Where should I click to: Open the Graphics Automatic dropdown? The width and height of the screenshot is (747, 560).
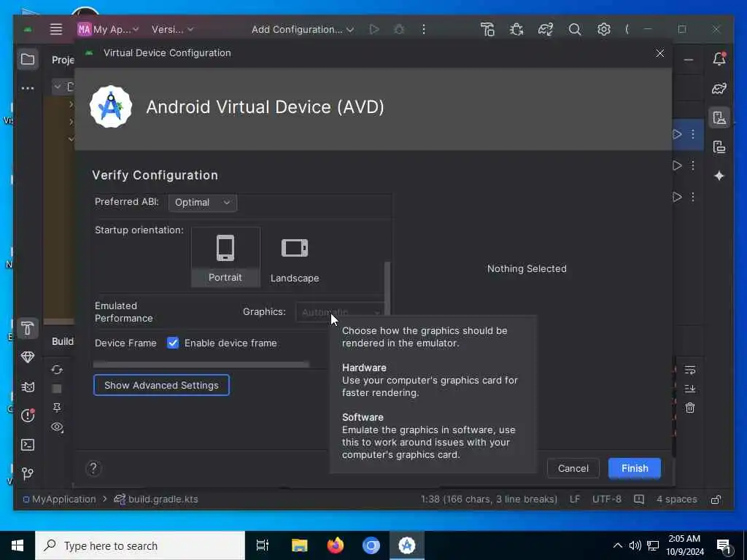point(340,312)
